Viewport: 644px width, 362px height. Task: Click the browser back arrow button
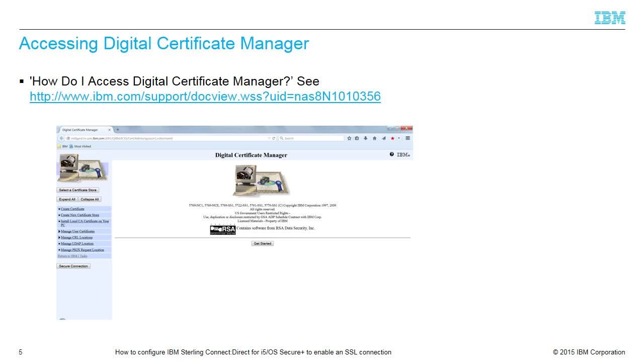click(x=61, y=138)
